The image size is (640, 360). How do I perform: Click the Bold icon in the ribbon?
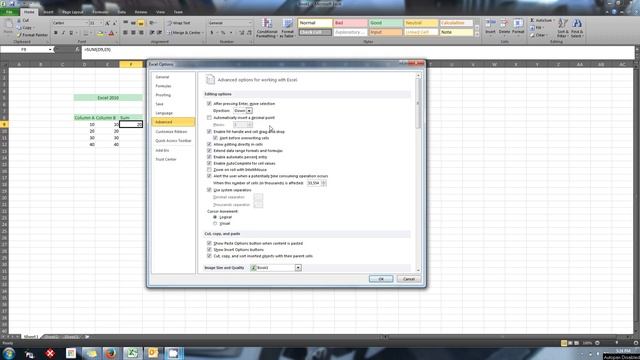click(56, 33)
